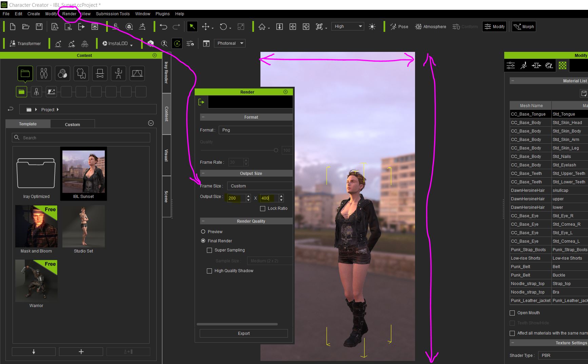Screen dimensions: 588x364
Task: Click the back arrow in Content browser
Action: pos(11,109)
